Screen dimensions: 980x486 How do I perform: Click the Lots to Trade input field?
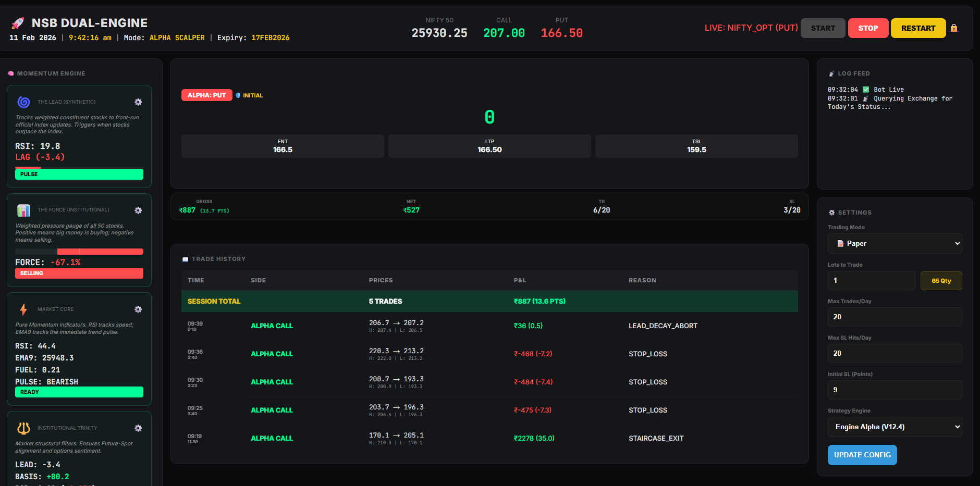tap(871, 281)
